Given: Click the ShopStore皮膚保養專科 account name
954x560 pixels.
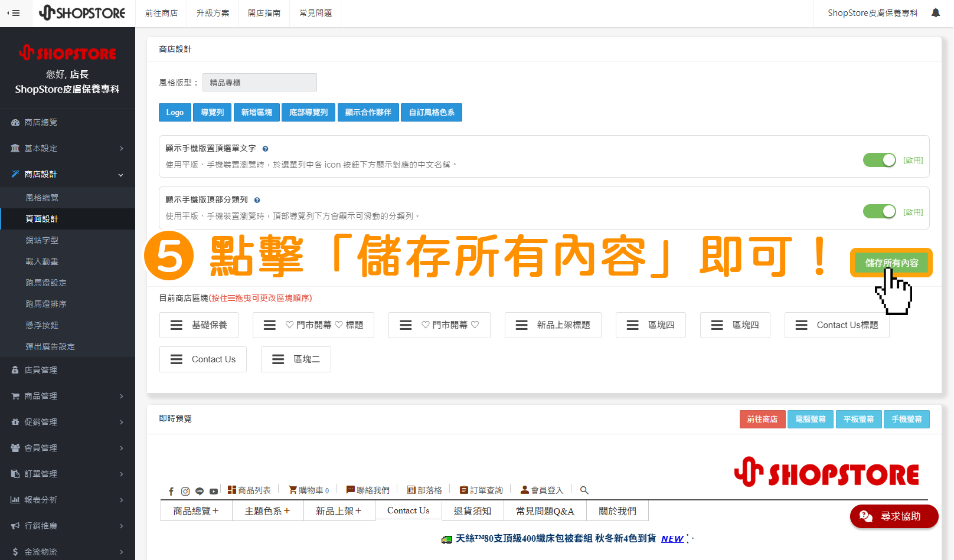Looking at the screenshot, I should [x=873, y=13].
